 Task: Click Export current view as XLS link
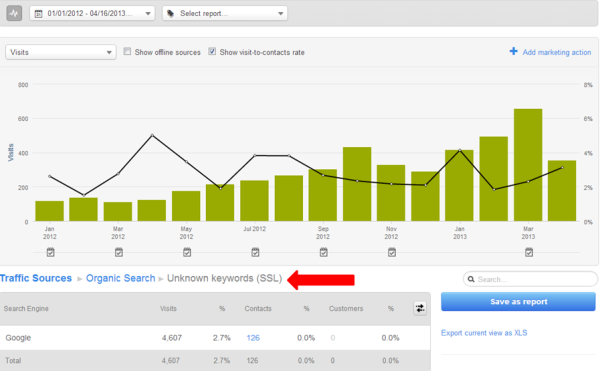click(x=484, y=333)
